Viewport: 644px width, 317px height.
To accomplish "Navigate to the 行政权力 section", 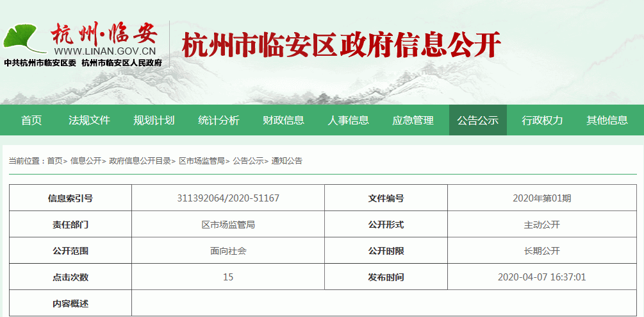I will (x=542, y=120).
